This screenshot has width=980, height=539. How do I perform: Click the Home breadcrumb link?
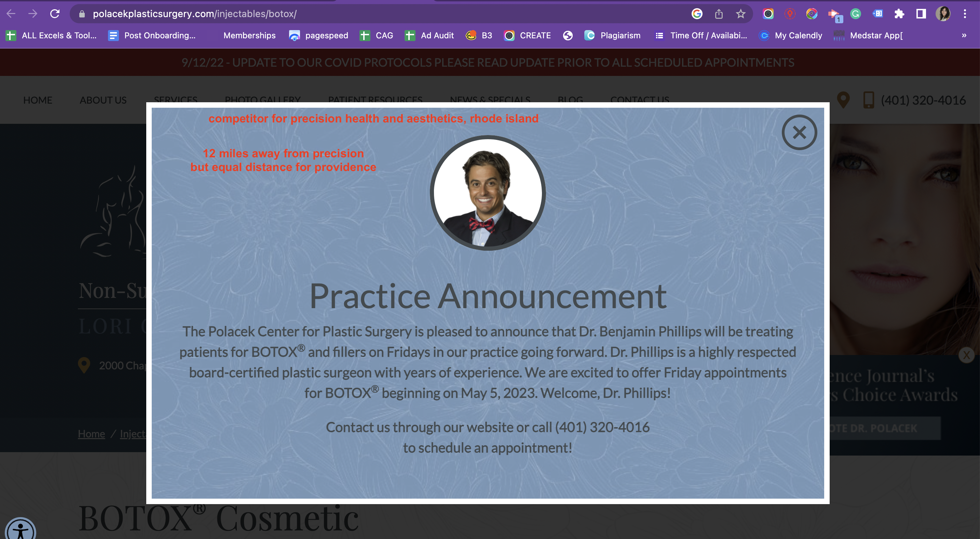(x=91, y=434)
